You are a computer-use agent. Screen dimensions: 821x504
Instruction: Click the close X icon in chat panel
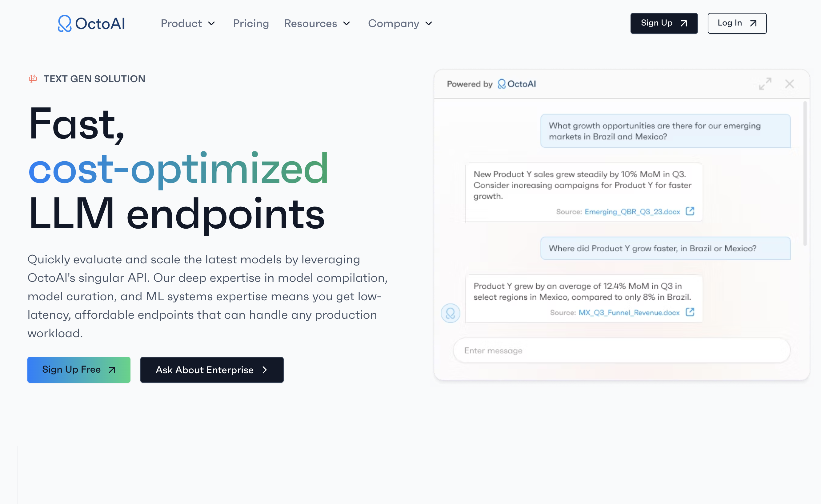point(789,83)
